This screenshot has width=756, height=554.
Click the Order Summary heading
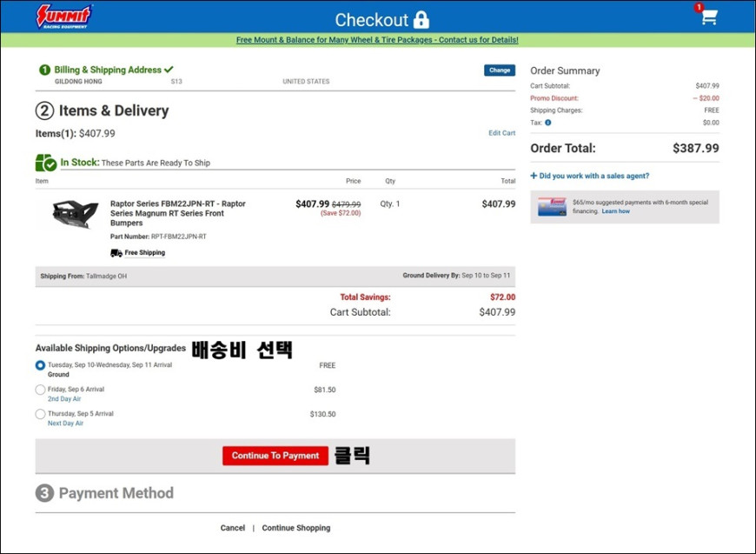coord(565,71)
